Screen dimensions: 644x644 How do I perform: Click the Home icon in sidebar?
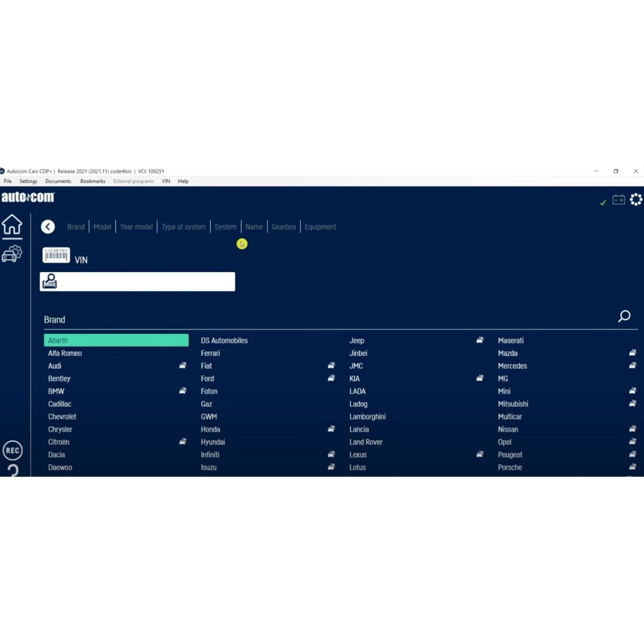click(x=12, y=225)
